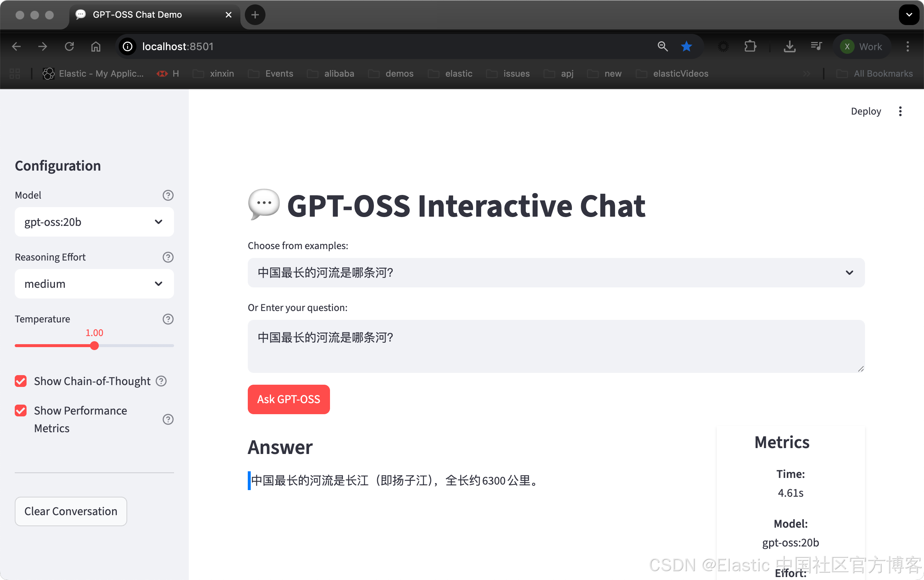Click the Reasoning Effort help icon
Viewport: 924px width, 580px height.
(x=168, y=257)
